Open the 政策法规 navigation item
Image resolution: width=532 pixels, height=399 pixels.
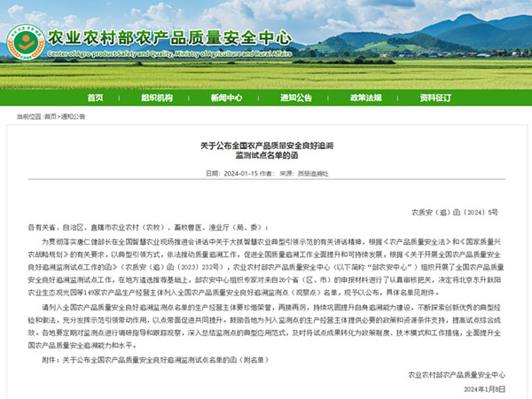click(x=365, y=98)
